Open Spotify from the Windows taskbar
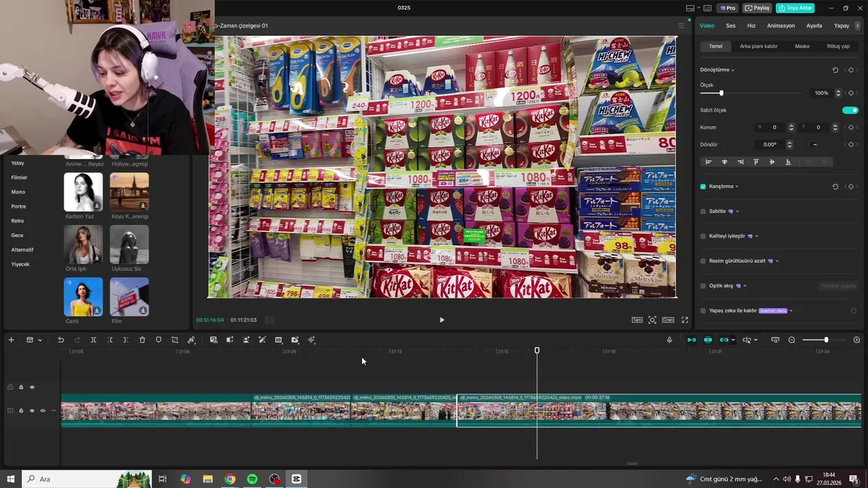Image resolution: width=868 pixels, height=488 pixels. (x=252, y=479)
